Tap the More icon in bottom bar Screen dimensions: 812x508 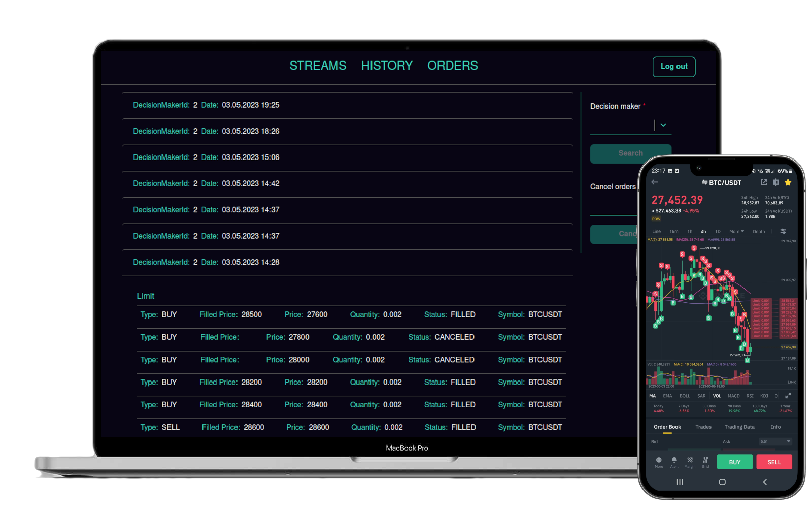click(659, 461)
